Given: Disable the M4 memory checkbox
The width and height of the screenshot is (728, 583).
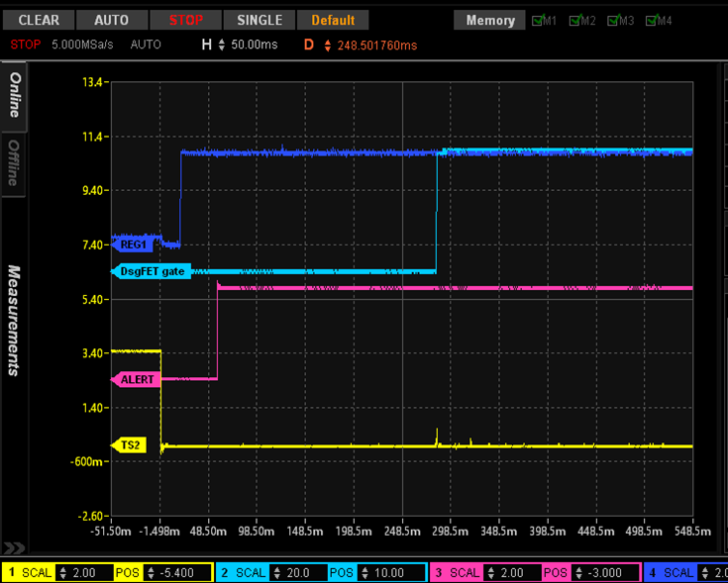Looking at the screenshot, I should tap(652, 21).
